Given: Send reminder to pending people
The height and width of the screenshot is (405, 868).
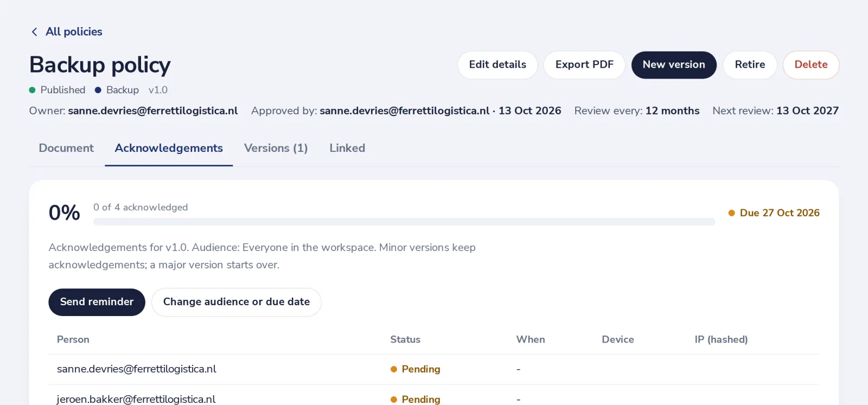Looking at the screenshot, I should pyautogui.click(x=97, y=302).
